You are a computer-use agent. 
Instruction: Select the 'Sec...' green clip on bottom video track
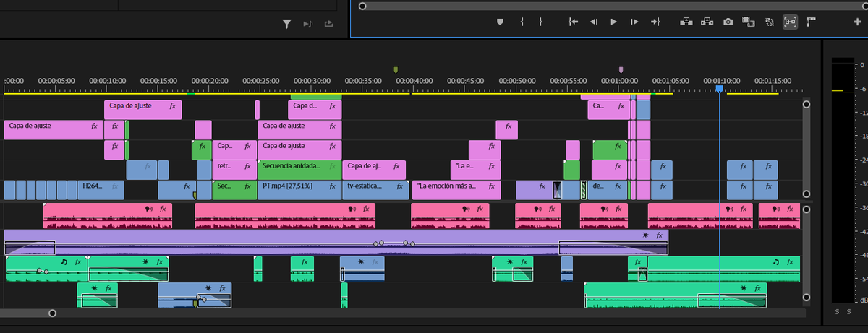235,190
